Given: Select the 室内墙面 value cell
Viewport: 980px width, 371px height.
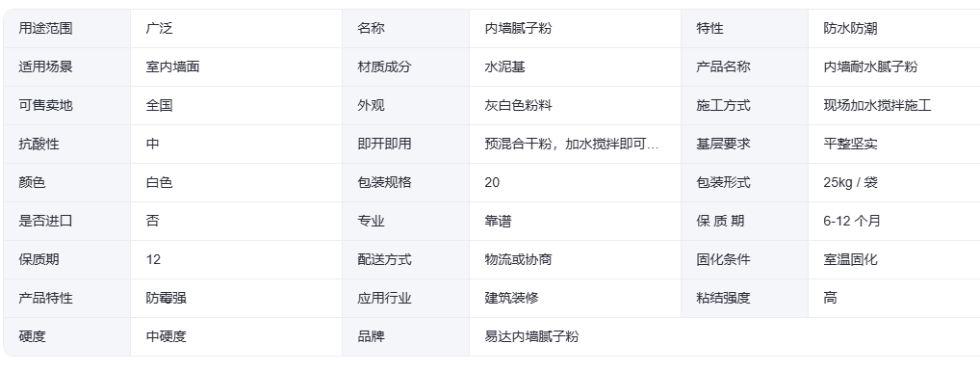Looking at the screenshot, I should coord(236,66).
